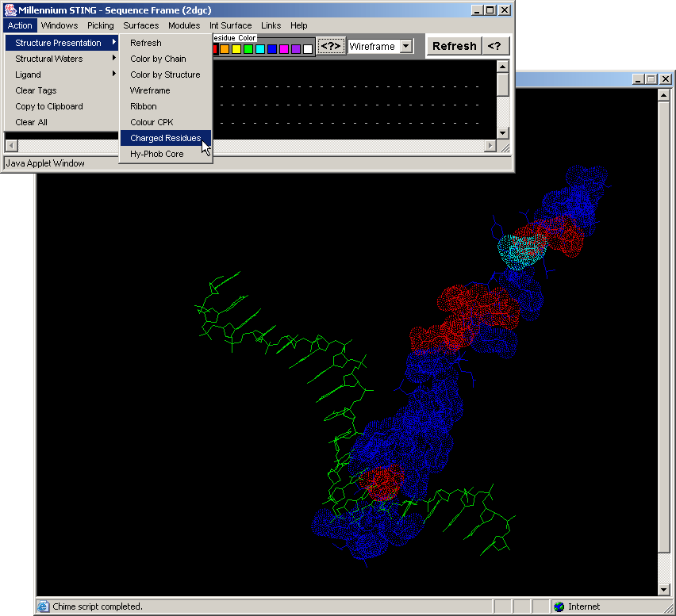Pick the green residue color swatch
Viewport: 676px width, 616px height.
pyautogui.click(x=248, y=48)
